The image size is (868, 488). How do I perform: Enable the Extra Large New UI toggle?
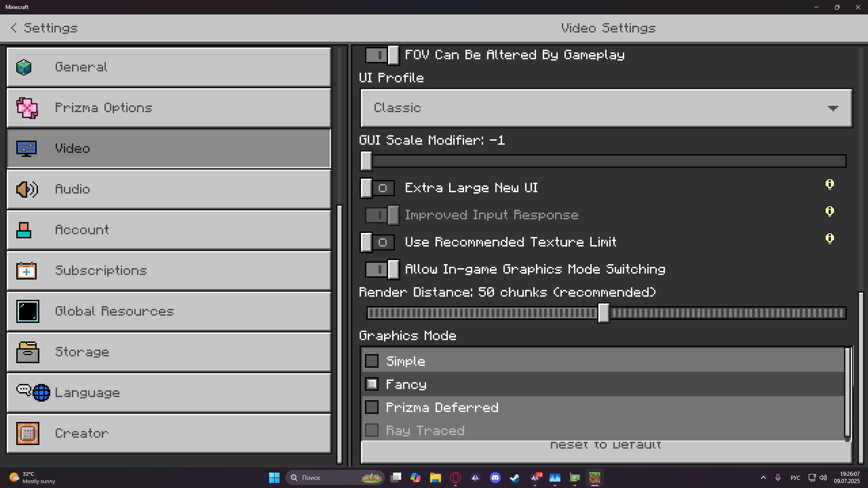pos(378,188)
